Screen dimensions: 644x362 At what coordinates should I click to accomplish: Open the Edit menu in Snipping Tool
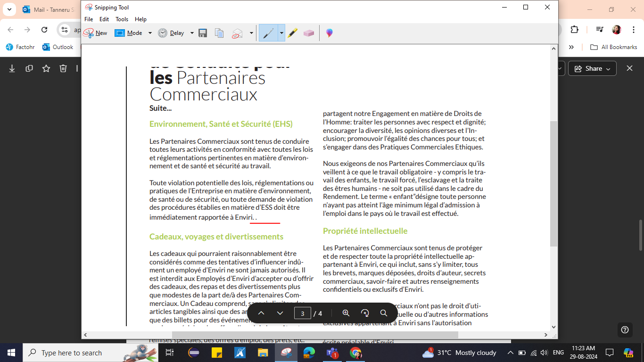pyautogui.click(x=104, y=19)
